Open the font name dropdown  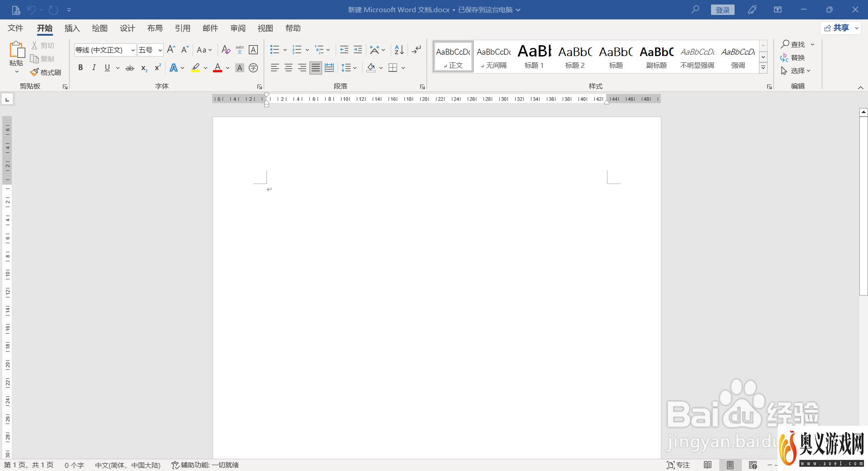[x=133, y=50]
